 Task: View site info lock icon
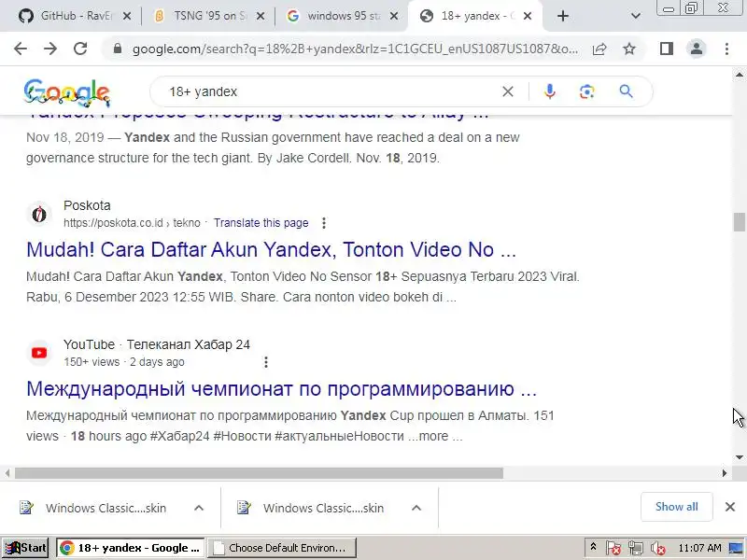click(x=118, y=49)
